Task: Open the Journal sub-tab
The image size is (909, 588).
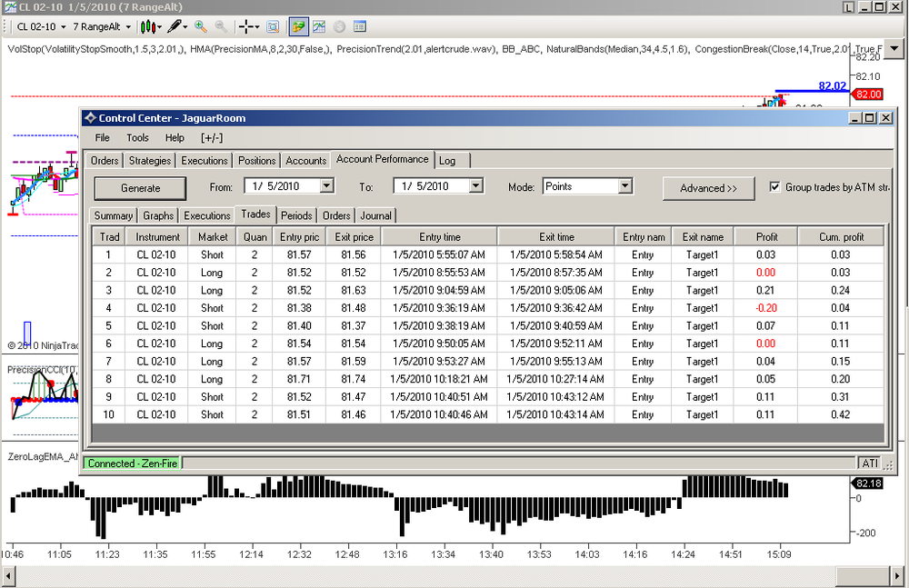Action: tap(375, 215)
